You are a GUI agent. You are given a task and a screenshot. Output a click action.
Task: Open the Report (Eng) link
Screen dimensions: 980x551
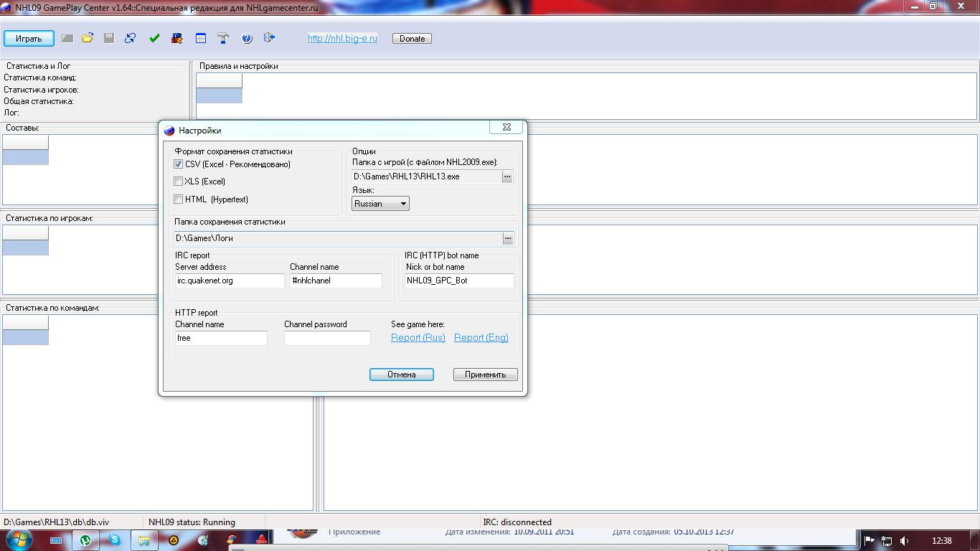click(481, 338)
